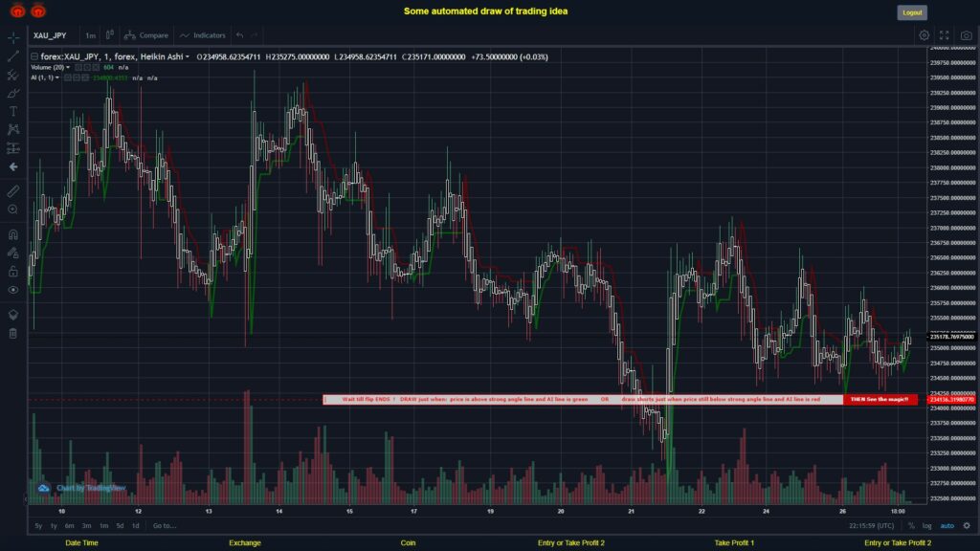The width and height of the screenshot is (980, 551).
Task: Click the XAU_JPY symbol field
Action: click(x=50, y=35)
